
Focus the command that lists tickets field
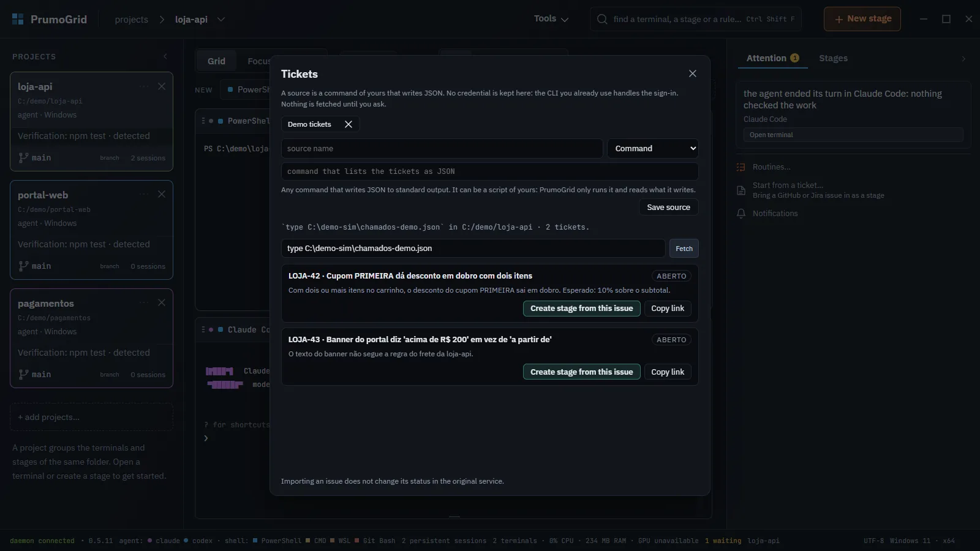tap(489, 171)
